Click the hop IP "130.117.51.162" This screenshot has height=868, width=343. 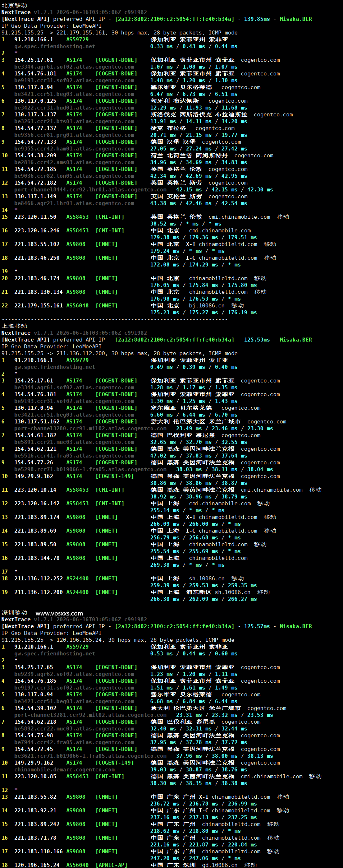pyautogui.click(x=37, y=422)
